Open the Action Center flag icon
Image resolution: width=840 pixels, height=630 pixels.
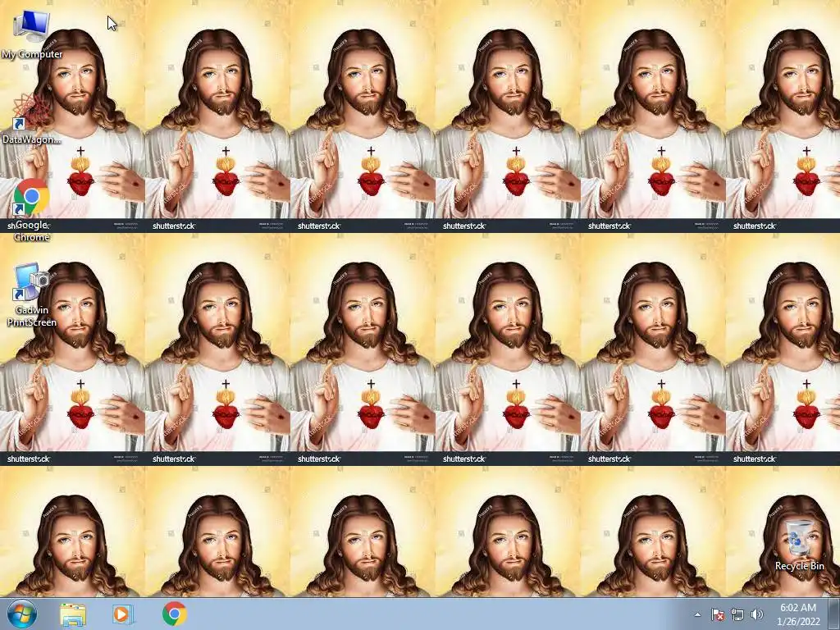[718, 615]
